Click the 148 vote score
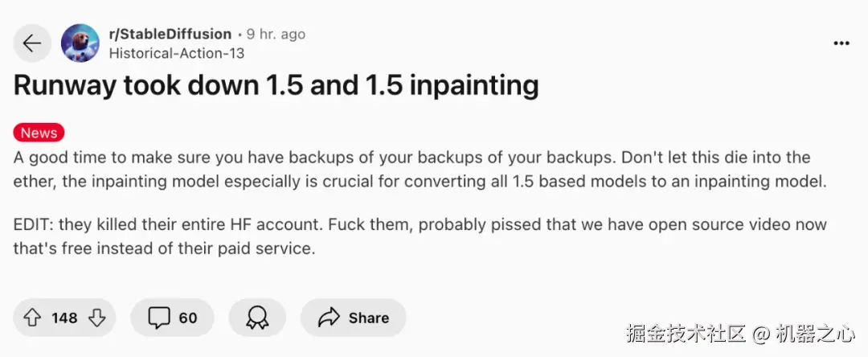868x357 pixels. point(64,318)
